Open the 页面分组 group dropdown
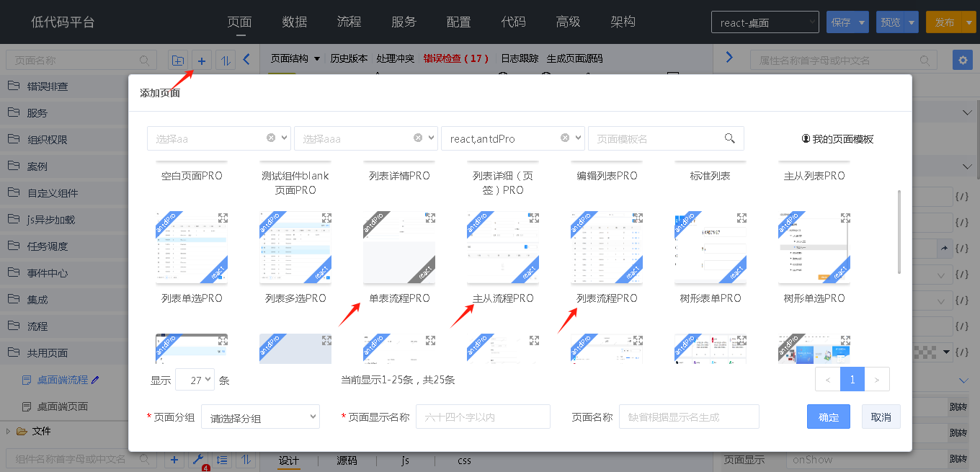The width and height of the screenshot is (980, 472). [260, 417]
